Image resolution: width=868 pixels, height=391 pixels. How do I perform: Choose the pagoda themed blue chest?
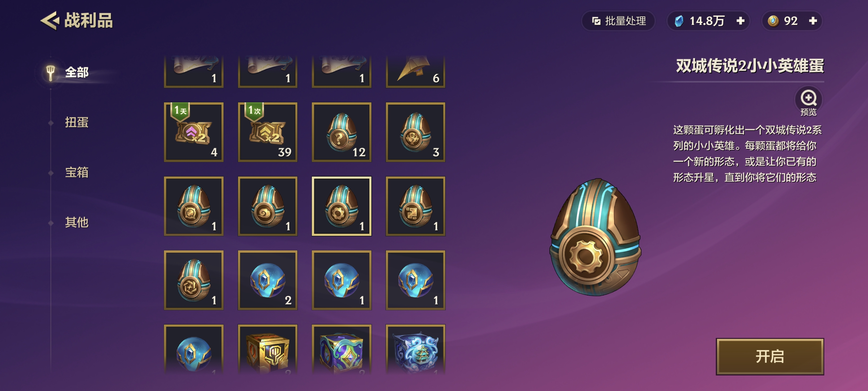tap(415, 349)
